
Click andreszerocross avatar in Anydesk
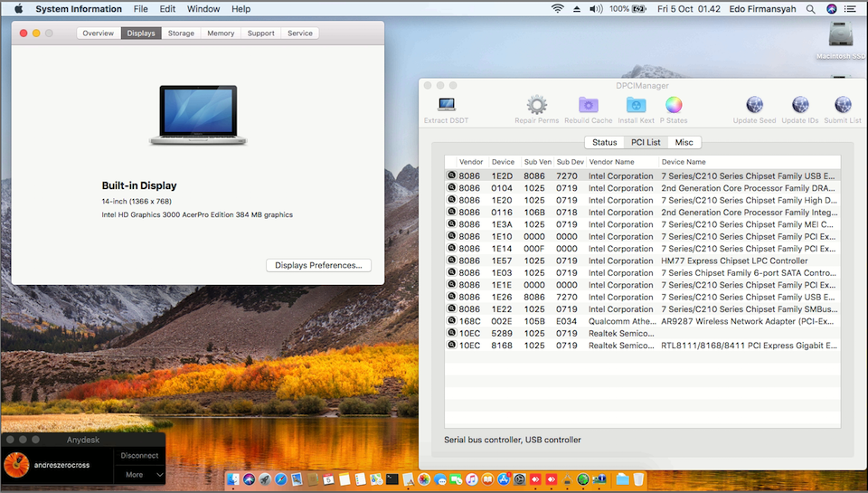(16, 465)
